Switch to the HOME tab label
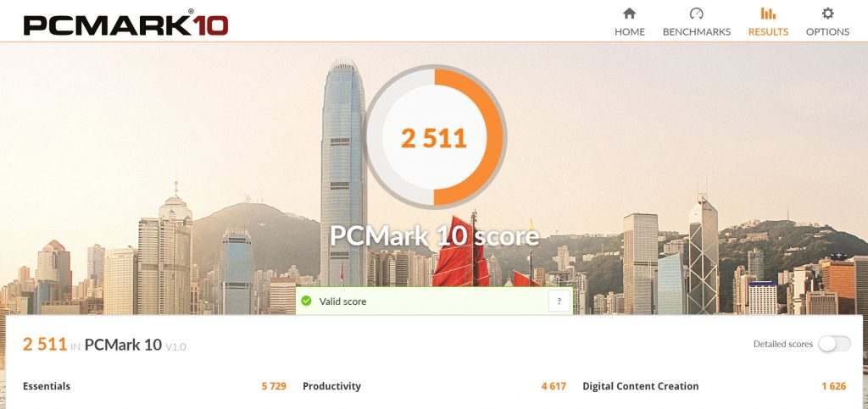The image size is (868, 409). (x=630, y=32)
